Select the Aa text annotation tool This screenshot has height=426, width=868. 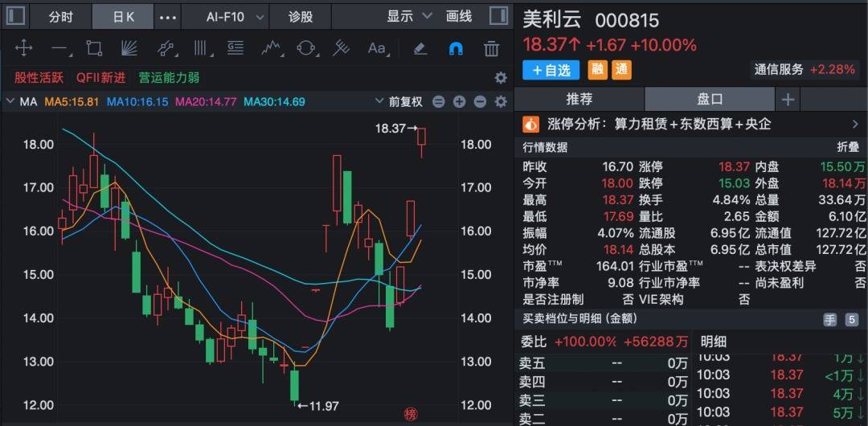(x=378, y=49)
